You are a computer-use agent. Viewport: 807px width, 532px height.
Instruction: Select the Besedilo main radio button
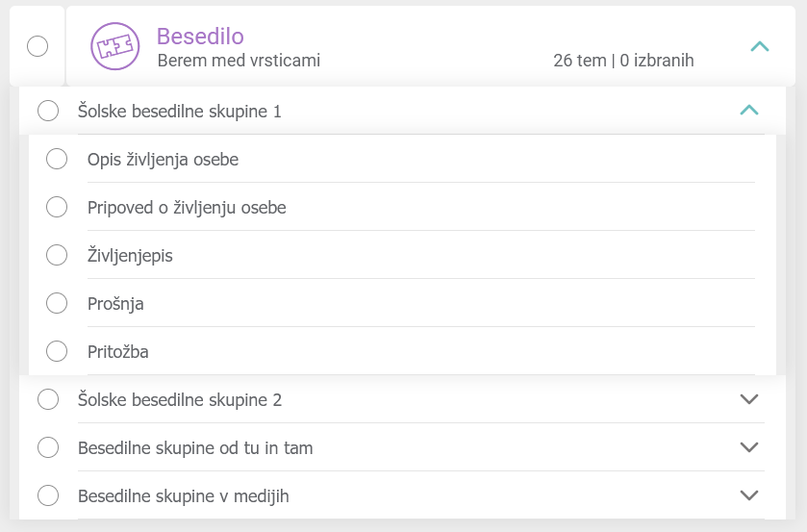pos(38,46)
